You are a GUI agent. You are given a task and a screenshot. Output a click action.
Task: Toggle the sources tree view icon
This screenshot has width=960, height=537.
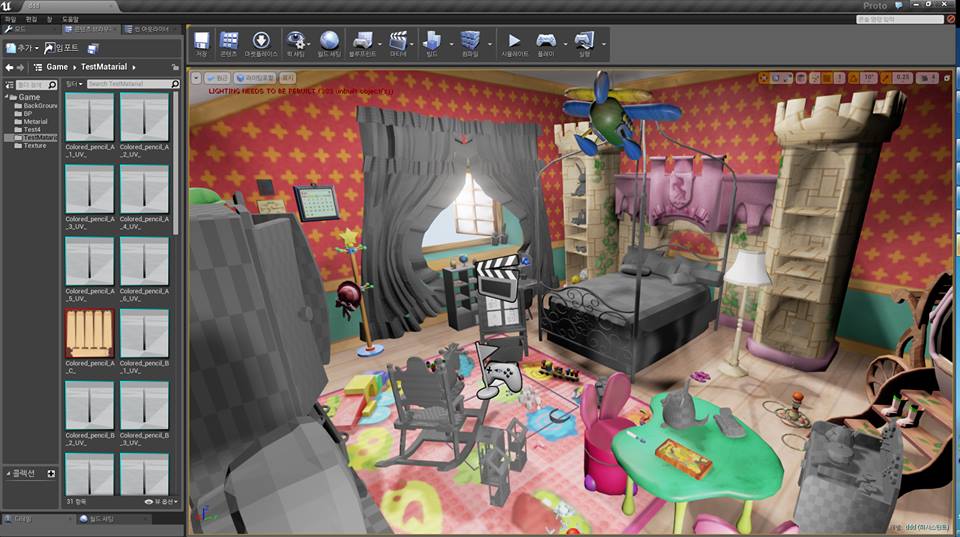(9, 84)
